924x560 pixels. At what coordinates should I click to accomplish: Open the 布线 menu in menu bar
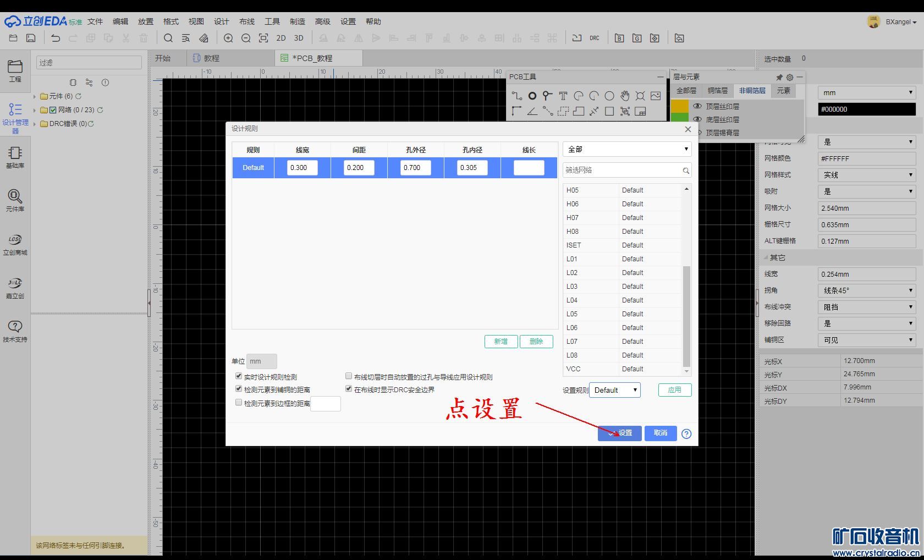pyautogui.click(x=247, y=21)
